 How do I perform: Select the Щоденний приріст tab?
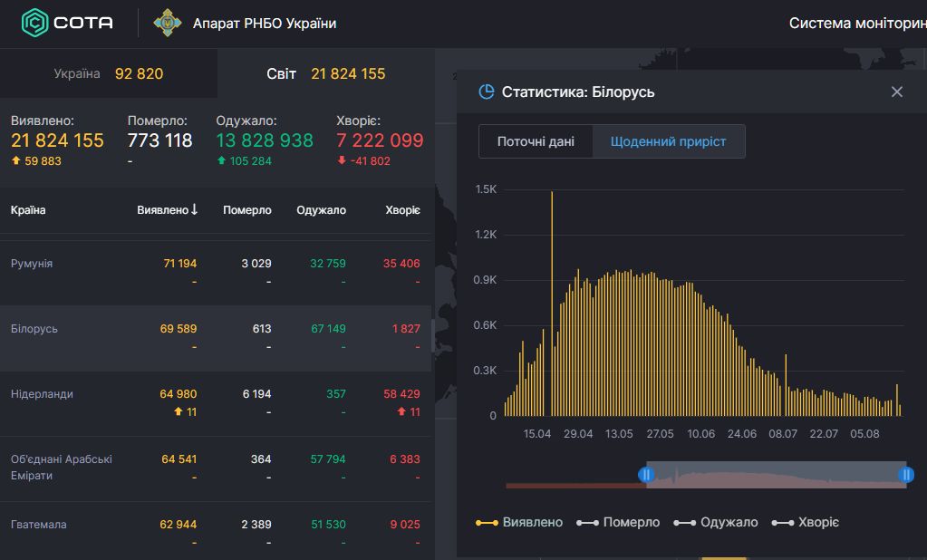point(668,141)
